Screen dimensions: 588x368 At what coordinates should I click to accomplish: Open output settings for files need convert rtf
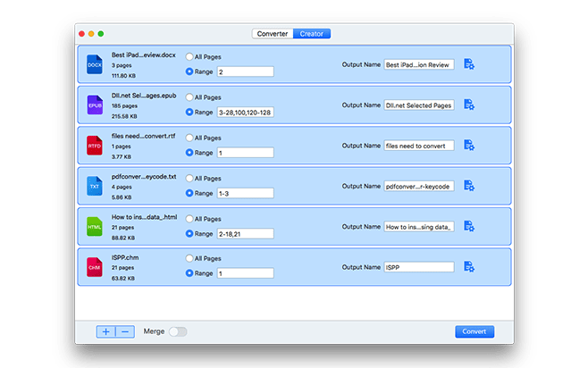pos(469,145)
